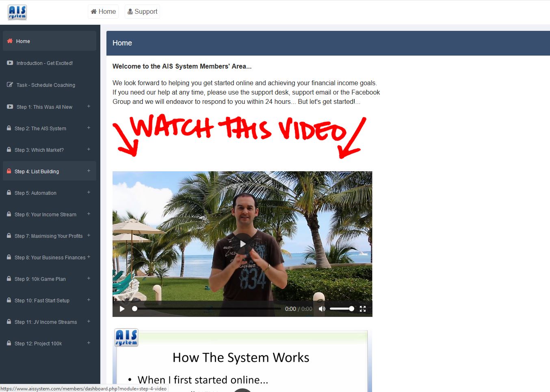Click lock icon beside Step 12: Project 100k
Viewport: 550px width, 392px height.
(9, 343)
